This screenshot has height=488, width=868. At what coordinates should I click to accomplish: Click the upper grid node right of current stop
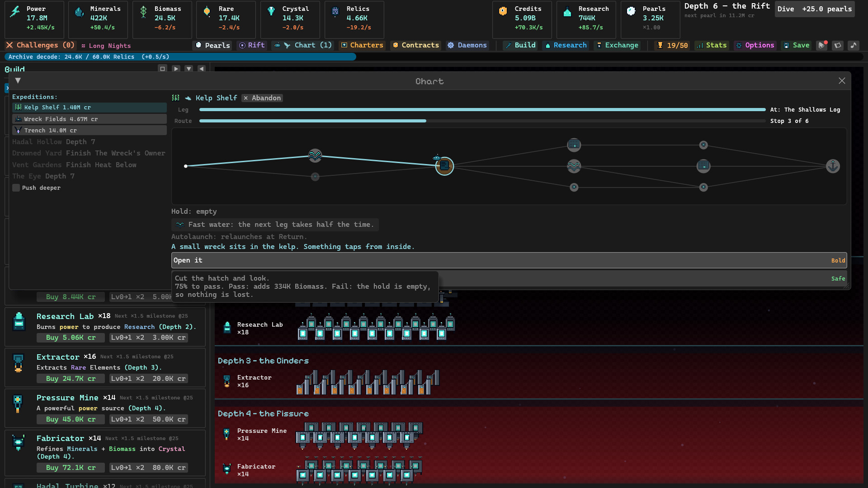[574, 145]
